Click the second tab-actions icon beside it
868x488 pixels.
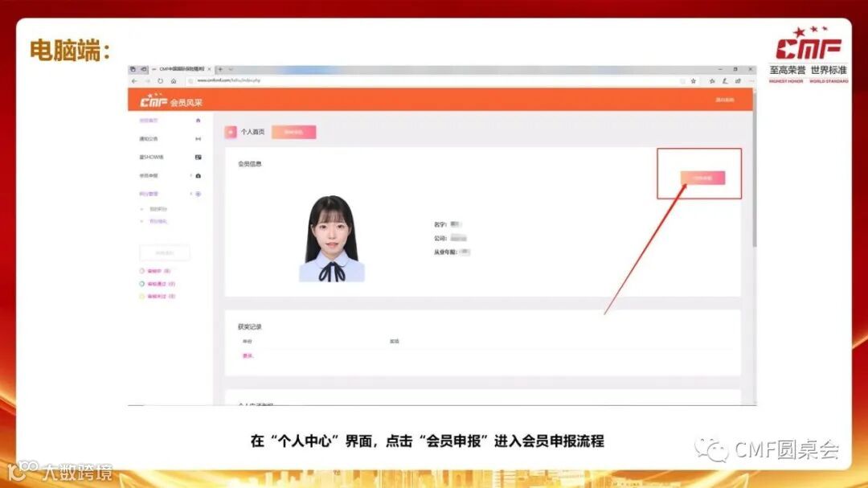coord(144,69)
